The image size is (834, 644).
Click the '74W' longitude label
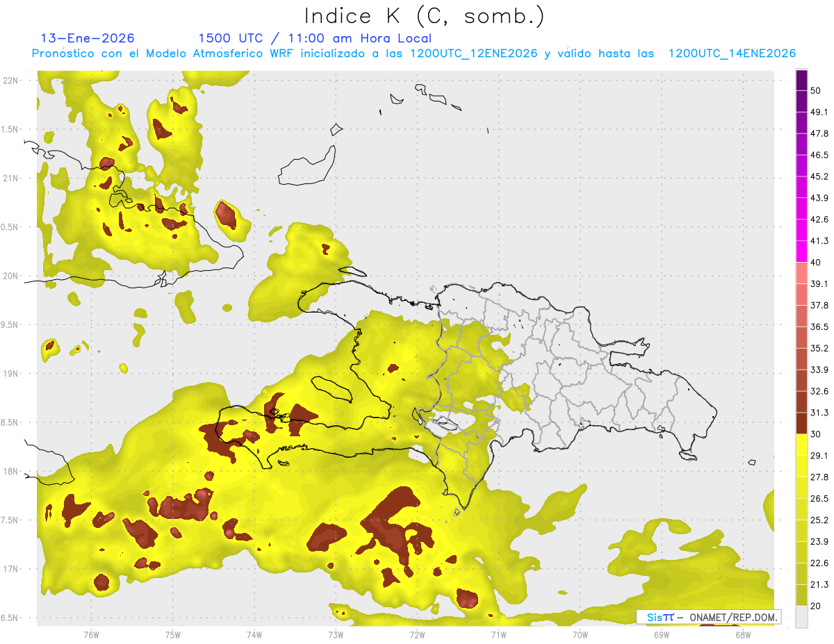254,635
